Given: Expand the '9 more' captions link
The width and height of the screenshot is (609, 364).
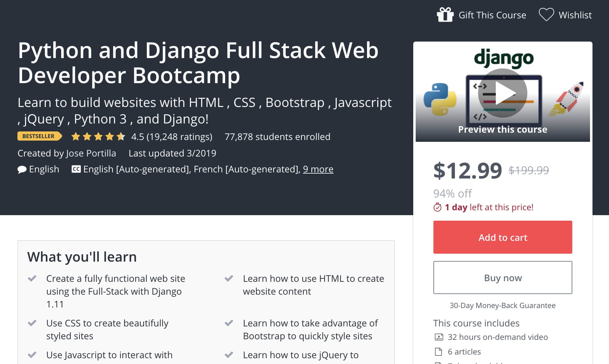Looking at the screenshot, I should coord(318,169).
